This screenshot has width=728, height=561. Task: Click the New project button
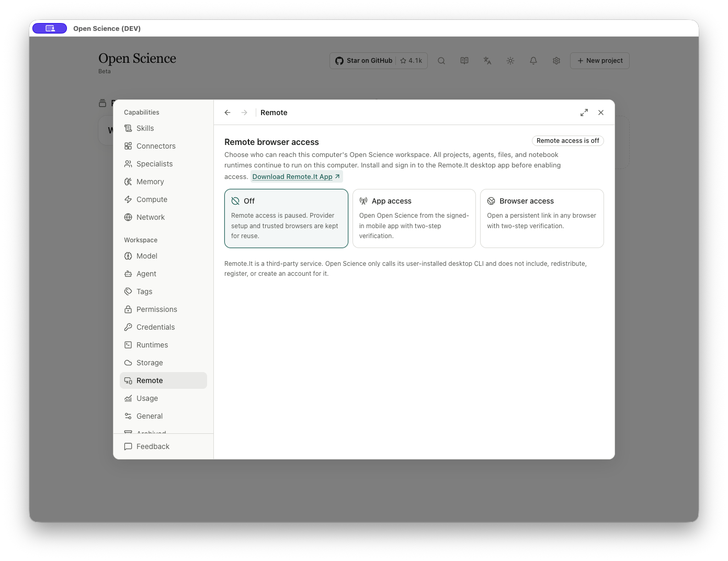point(600,61)
